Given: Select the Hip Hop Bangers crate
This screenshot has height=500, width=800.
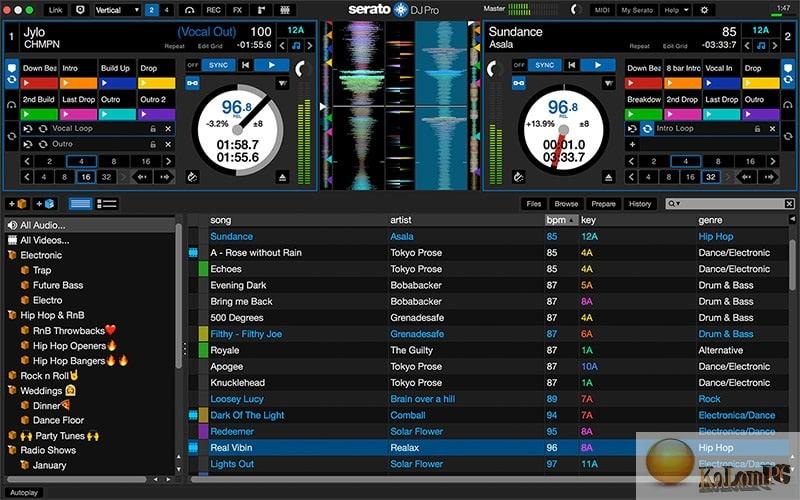Looking at the screenshot, I should pos(80,361).
